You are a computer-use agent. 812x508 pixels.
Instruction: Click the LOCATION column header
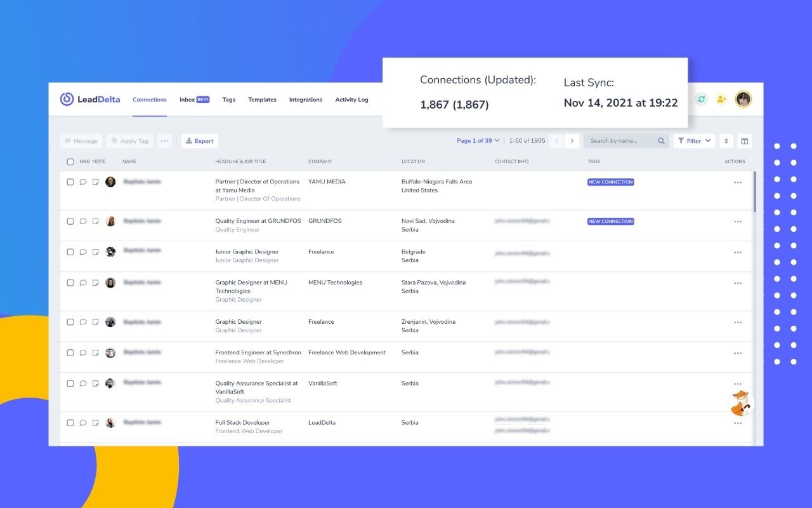pos(413,162)
